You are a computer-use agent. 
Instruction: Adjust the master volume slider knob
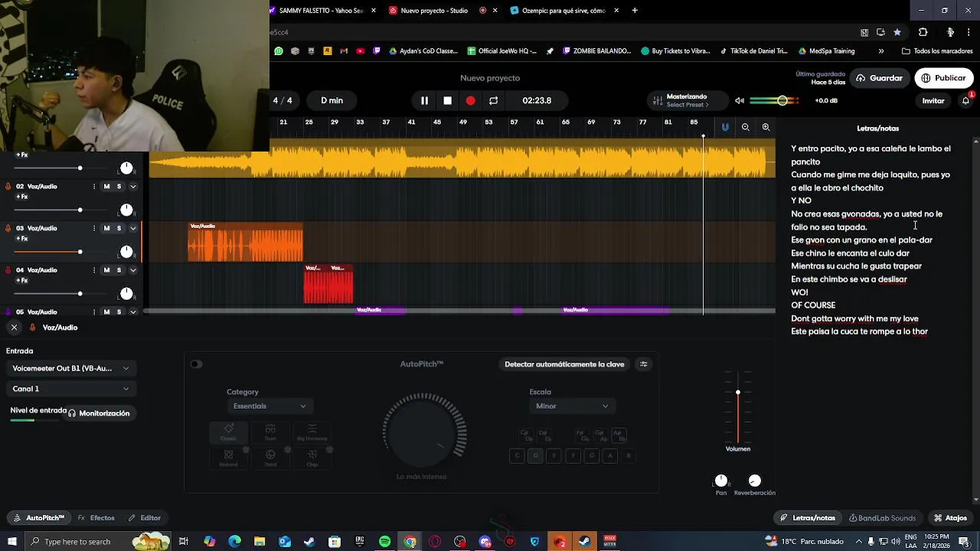[x=782, y=100]
